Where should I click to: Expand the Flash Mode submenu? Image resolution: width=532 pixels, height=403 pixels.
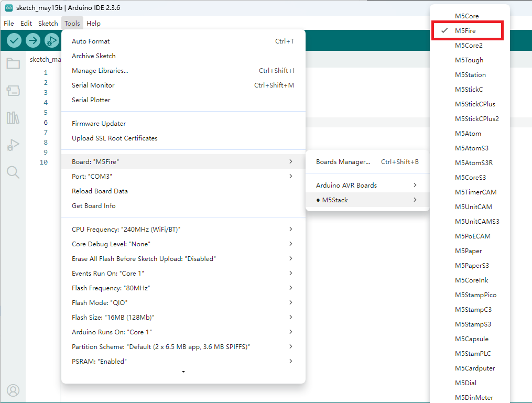pyautogui.click(x=183, y=302)
